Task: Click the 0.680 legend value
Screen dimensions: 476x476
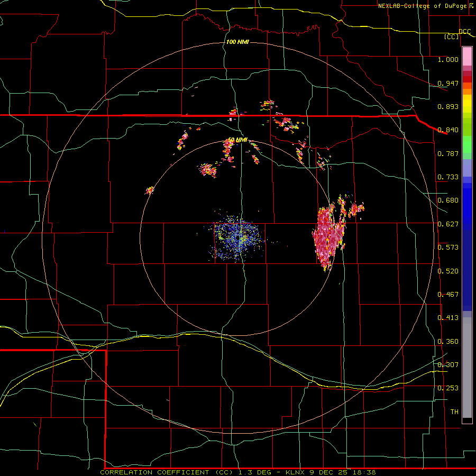Action: (x=448, y=200)
